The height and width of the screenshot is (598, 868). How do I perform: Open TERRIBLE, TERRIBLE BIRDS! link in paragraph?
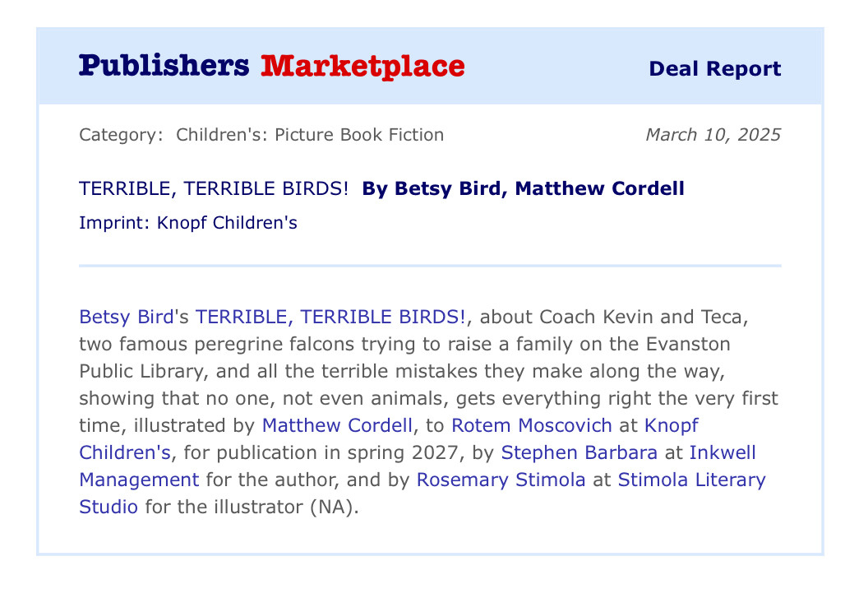click(330, 316)
